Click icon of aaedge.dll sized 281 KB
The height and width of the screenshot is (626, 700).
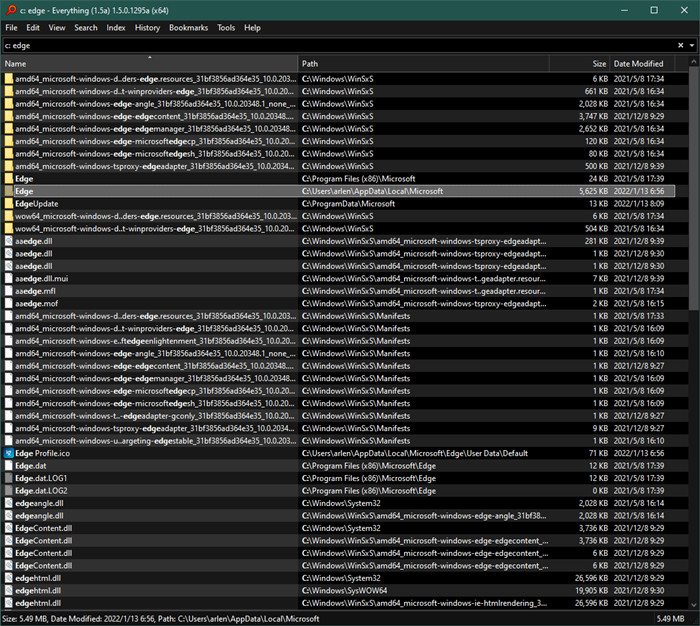[9, 241]
